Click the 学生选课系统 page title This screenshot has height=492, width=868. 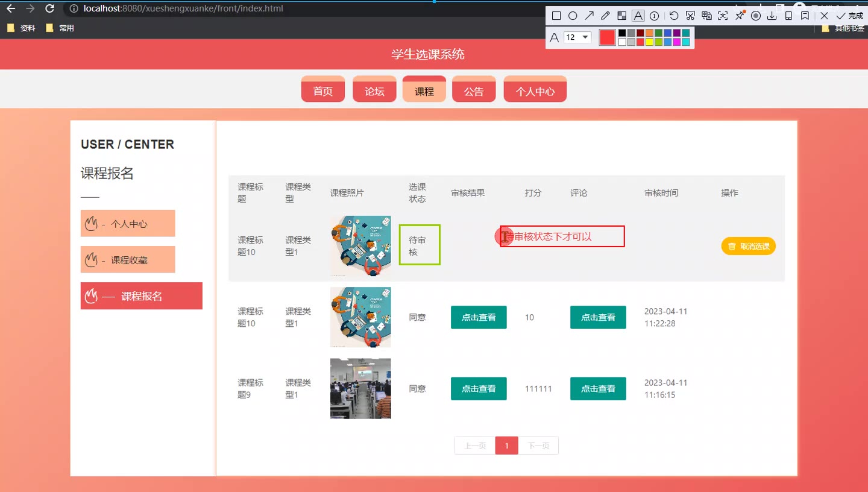[x=428, y=54]
